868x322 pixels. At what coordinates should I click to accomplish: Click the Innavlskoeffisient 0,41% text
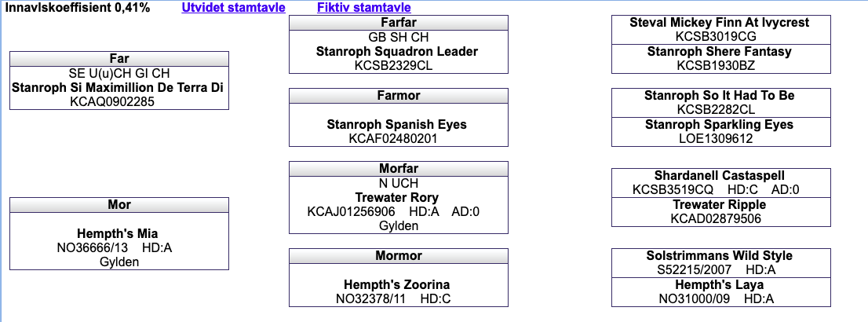(77, 8)
